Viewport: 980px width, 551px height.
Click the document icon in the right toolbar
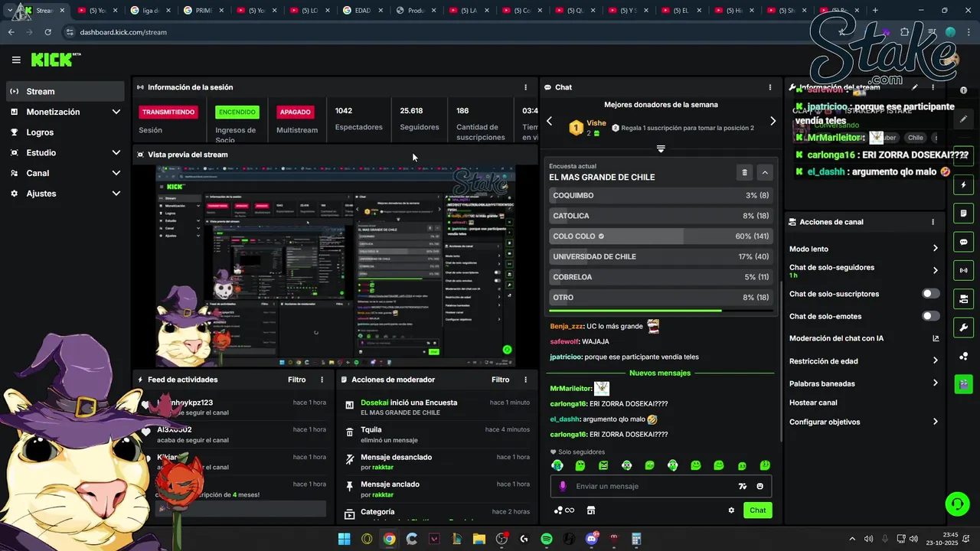pyautogui.click(x=963, y=214)
